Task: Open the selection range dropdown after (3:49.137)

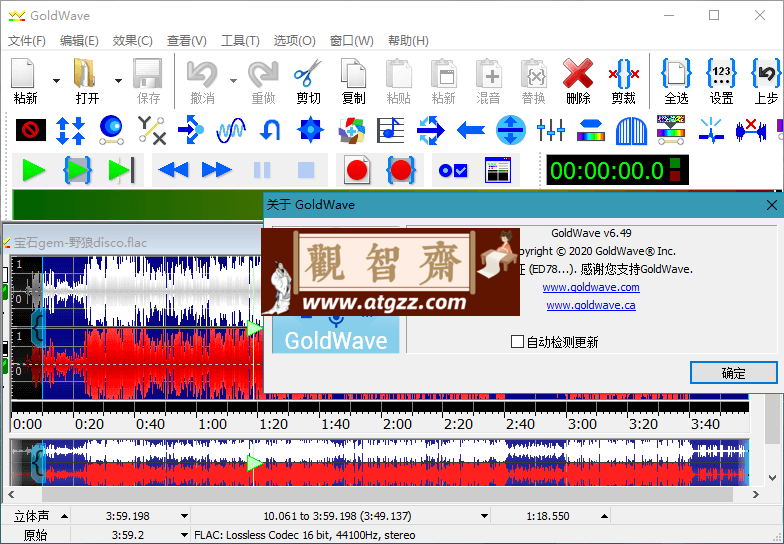Action: tap(484, 516)
